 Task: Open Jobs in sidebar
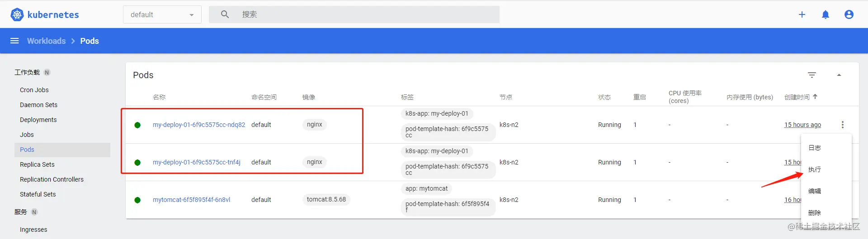(27, 135)
